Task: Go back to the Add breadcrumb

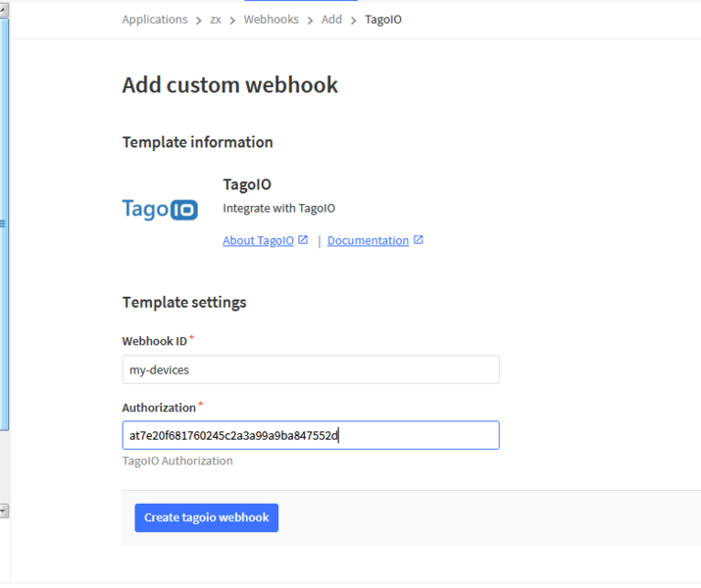Action: (331, 20)
